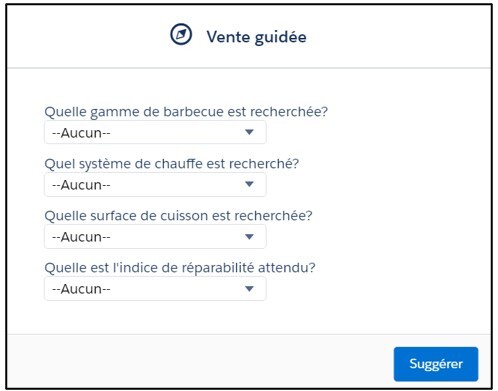498x391 pixels.
Task: Click the arrow icon of barbecue gamme dropdown
Action: pos(249,132)
